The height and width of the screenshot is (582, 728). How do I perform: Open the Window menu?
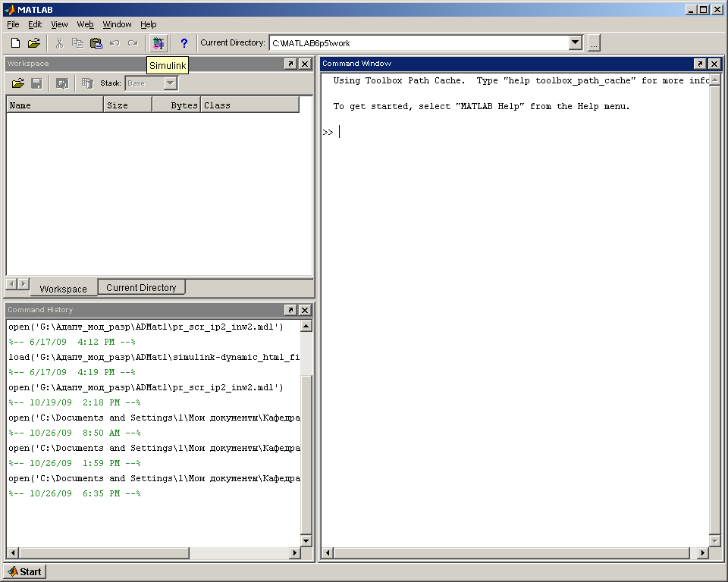(117, 24)
